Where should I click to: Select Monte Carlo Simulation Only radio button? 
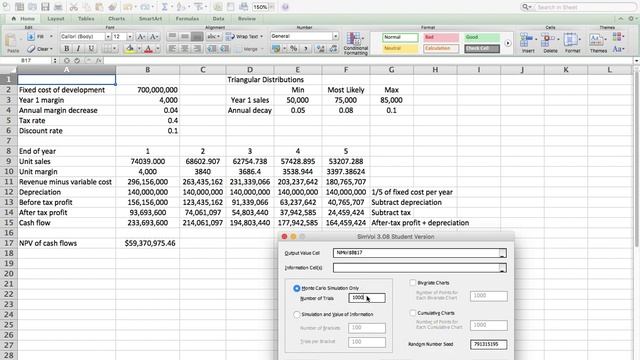click(x=297, y=288)
